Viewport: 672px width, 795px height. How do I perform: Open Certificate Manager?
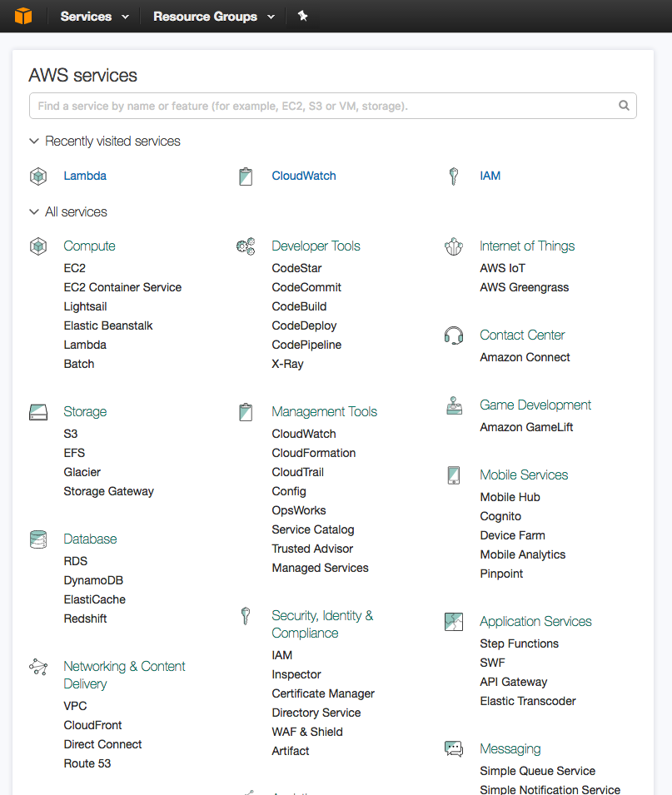323,693
